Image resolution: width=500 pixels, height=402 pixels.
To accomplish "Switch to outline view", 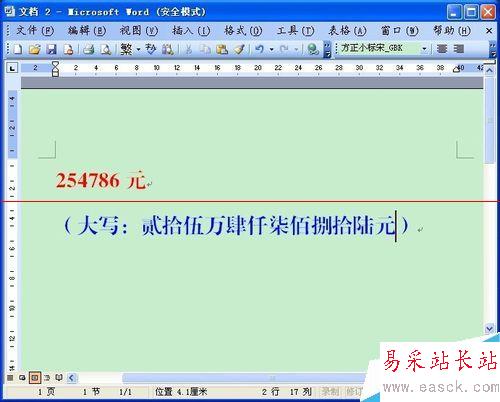I will tap(47, 378).
